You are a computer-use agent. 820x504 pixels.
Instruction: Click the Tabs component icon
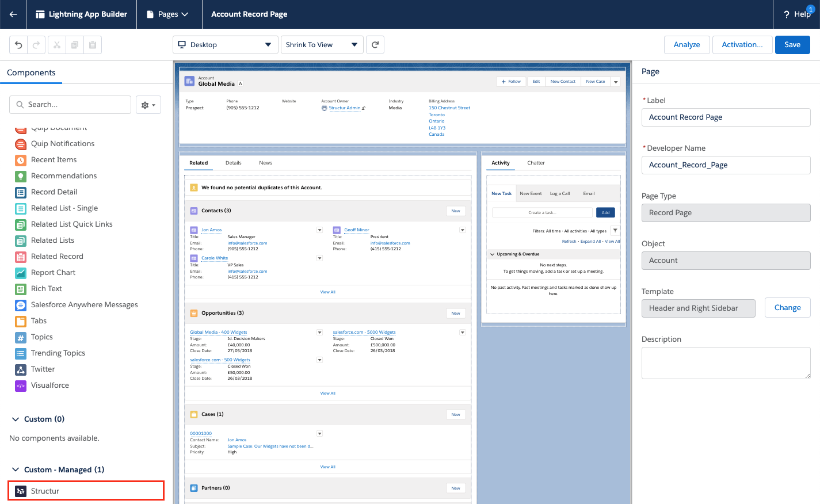tap(21, 321)
